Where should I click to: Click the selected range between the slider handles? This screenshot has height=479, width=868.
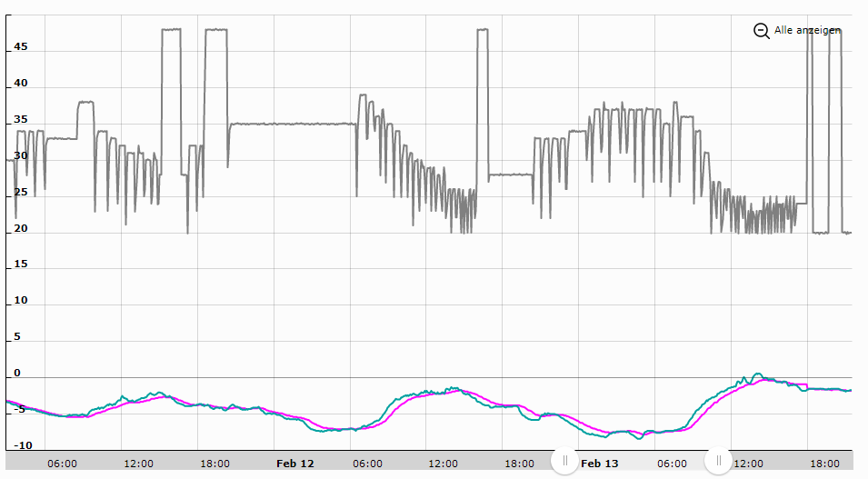click(x=642, y=463)
